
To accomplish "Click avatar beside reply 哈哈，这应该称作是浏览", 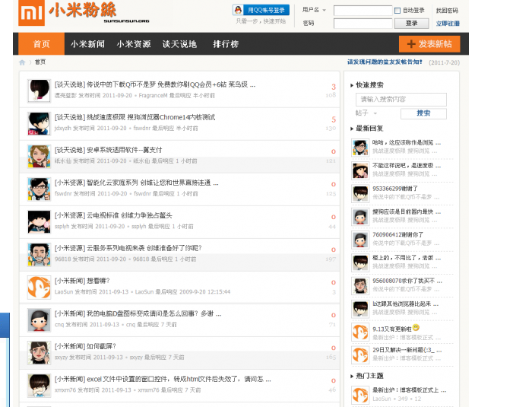I will pyautogui.click(x=360, y=148).
